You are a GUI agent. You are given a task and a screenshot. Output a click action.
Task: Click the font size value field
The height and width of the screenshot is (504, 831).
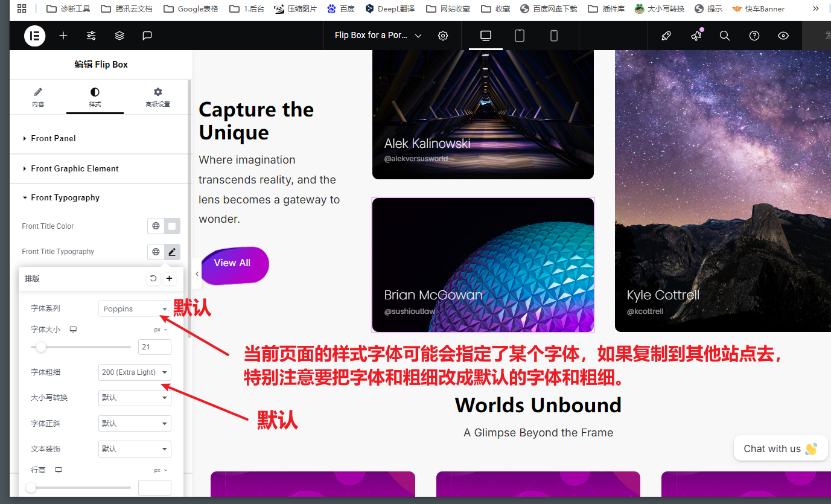click(154, 347)
